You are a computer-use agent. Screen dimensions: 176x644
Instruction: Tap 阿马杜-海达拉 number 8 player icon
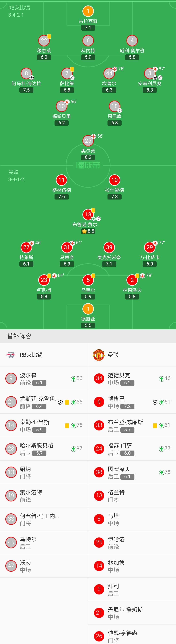click(x=26, y=73)
